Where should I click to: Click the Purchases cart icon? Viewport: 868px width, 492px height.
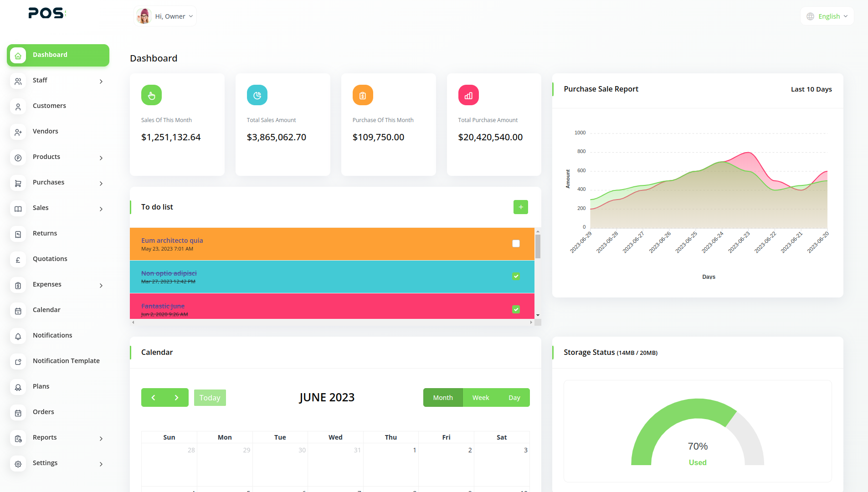point(18,183)
